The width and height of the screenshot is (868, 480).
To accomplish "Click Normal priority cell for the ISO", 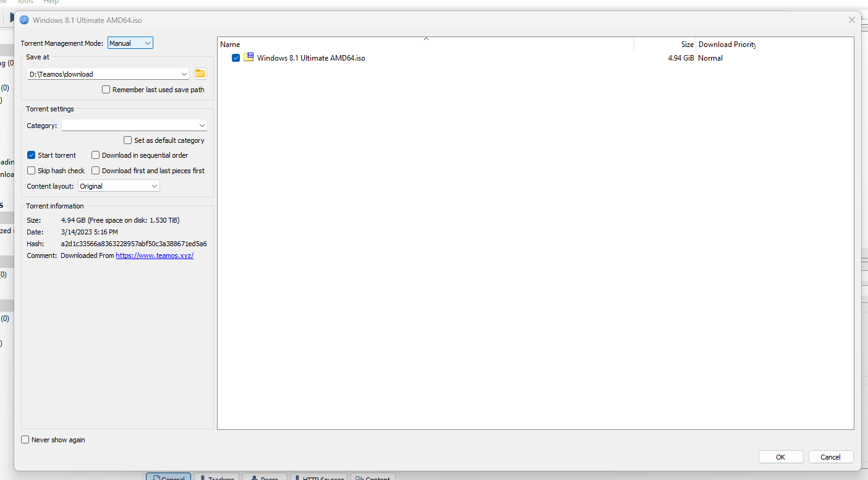I will (x=710, y=58).
